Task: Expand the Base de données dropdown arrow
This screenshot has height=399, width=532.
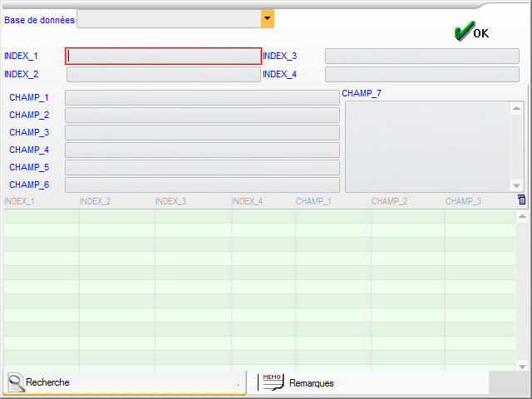Action: 267,18
